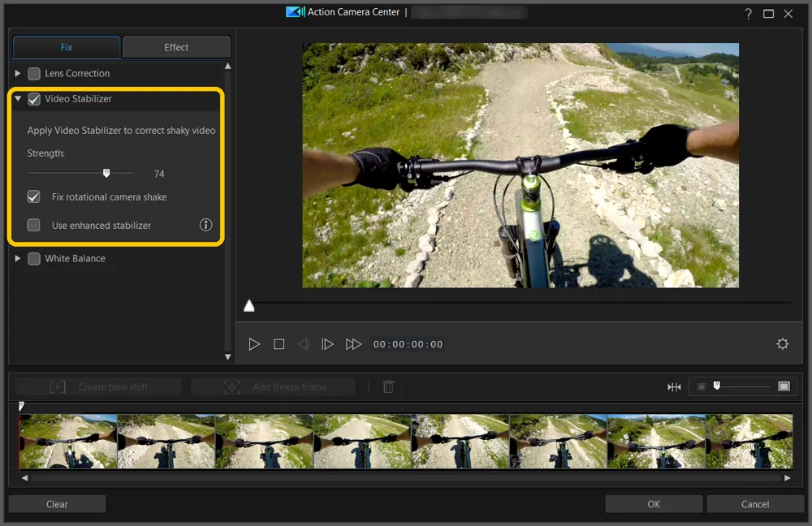Expand the White Balance section
This screenshot has height=526, width=812.
18,258
